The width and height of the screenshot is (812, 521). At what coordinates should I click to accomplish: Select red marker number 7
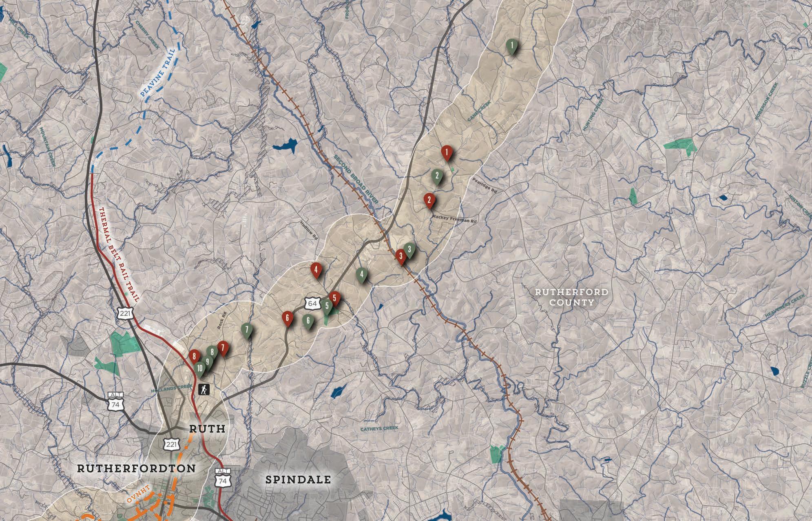(223, 348)
